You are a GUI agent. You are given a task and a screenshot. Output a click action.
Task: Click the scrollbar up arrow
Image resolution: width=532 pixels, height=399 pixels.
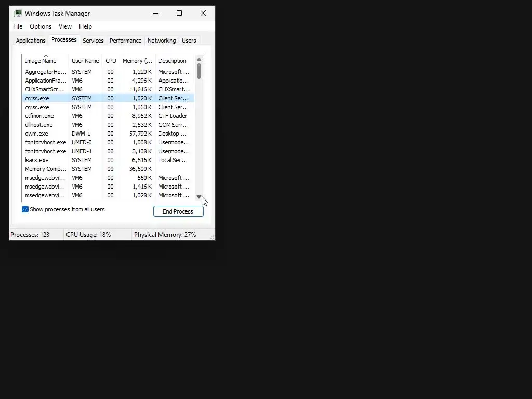tap(199, 59)
